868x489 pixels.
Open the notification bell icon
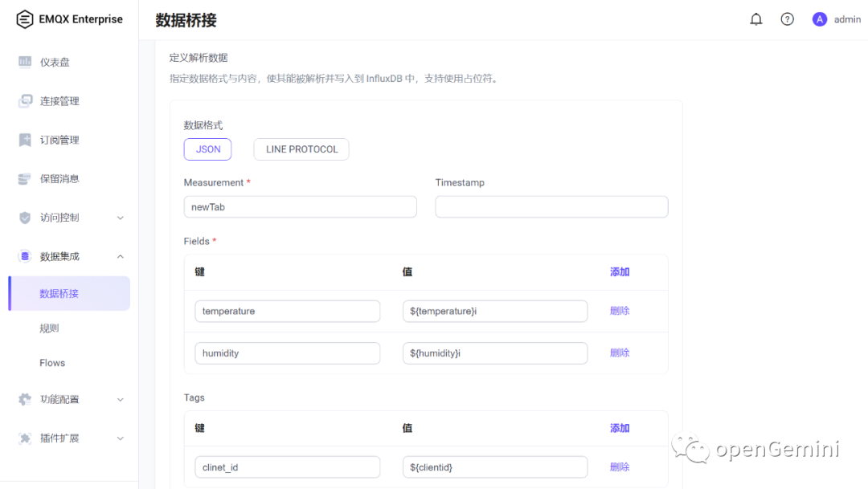click(755, 18)
